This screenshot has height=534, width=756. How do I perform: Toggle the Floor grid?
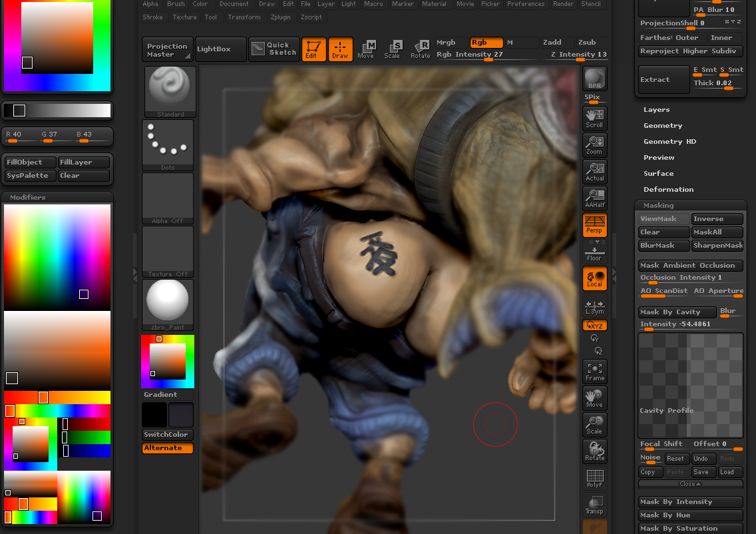pos(594,251)
